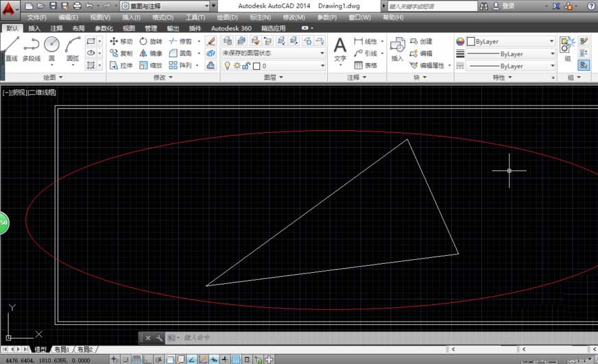The image size is (598, 364).
Task: Open the 标注(N) menu
Action: click(260, 18)
